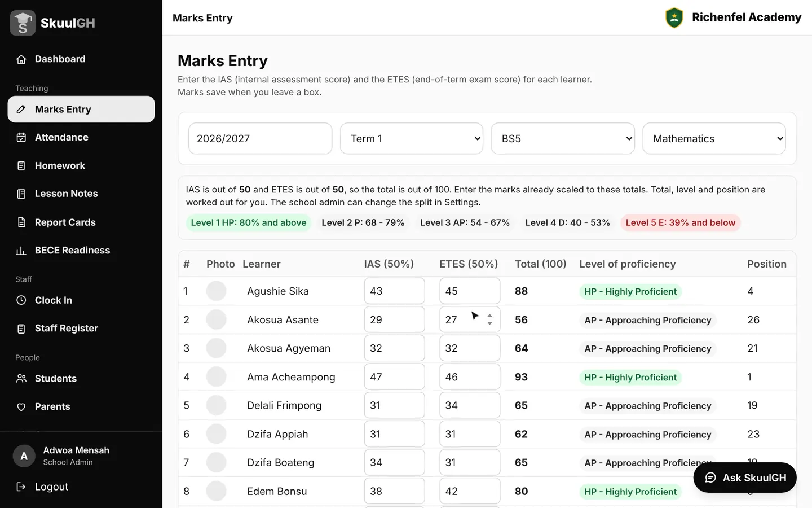Open the Term 1 dropdown
The width and height of the screenshot is (812, 508).
click(412, 138)
